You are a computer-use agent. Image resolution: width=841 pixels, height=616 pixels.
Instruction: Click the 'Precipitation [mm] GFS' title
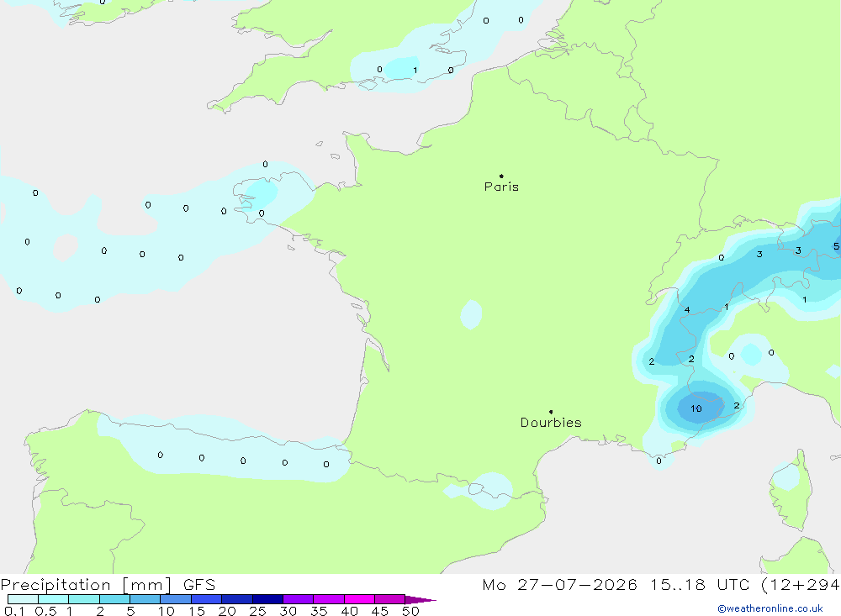tap(108, 585)
